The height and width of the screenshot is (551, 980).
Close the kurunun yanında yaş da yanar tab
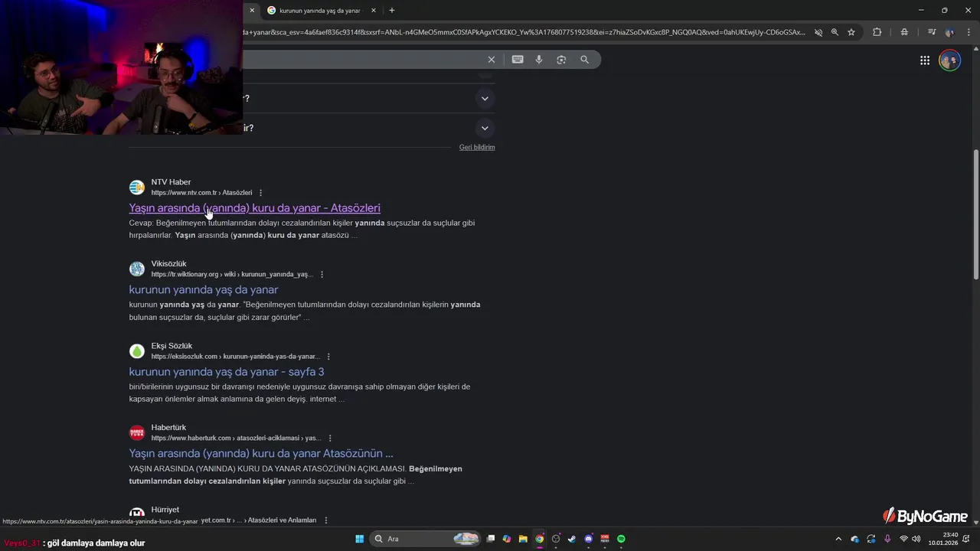[x=374, y=11]
